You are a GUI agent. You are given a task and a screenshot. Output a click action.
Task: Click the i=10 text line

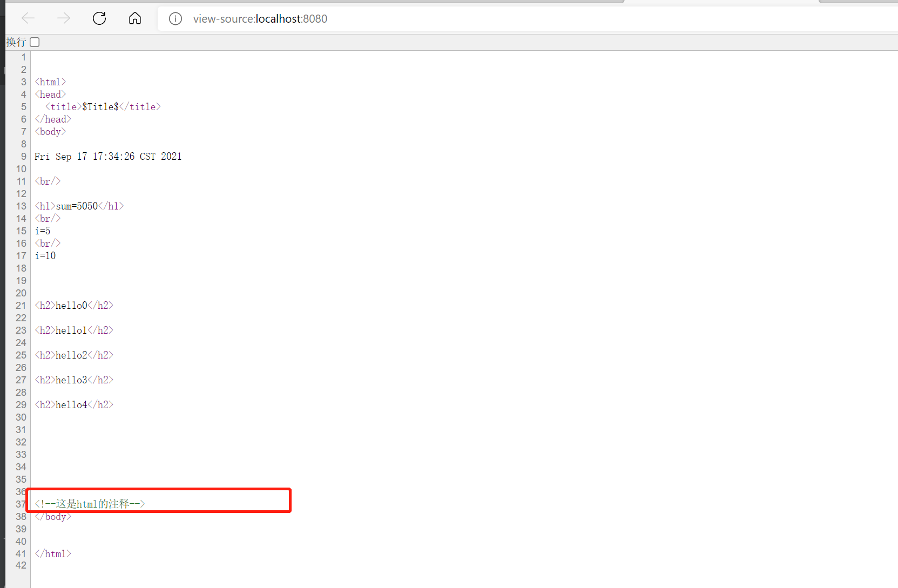[x=45, y=256]
